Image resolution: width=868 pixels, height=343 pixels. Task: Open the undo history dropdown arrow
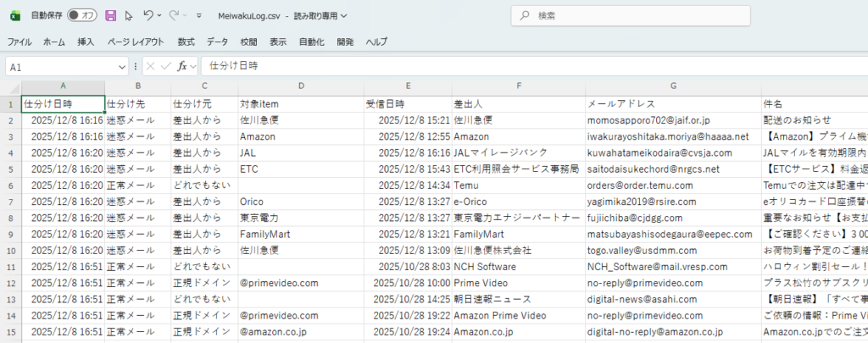coord(160,15)
